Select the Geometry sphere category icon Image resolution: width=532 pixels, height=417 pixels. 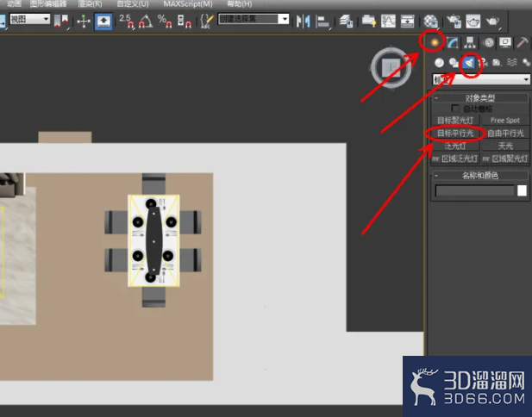click(439, 63)
